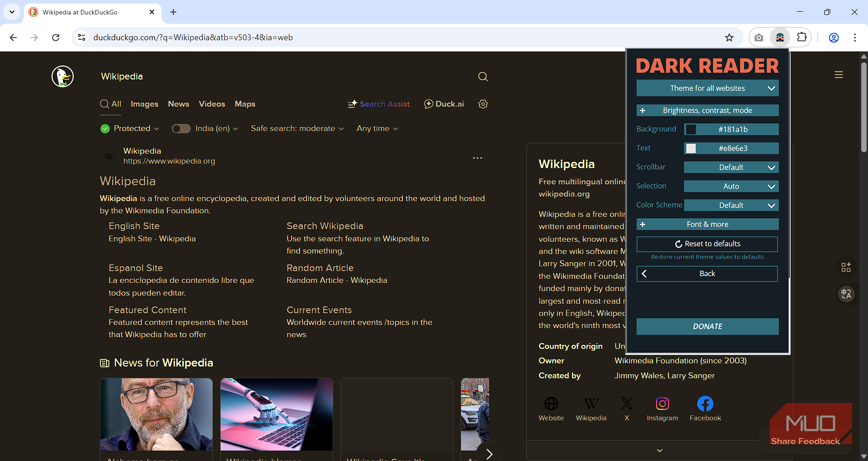Screen dimensions: 868x461
Task: Click the search magnifier icon
Action: pyautogui.click(x=483, y=77)
